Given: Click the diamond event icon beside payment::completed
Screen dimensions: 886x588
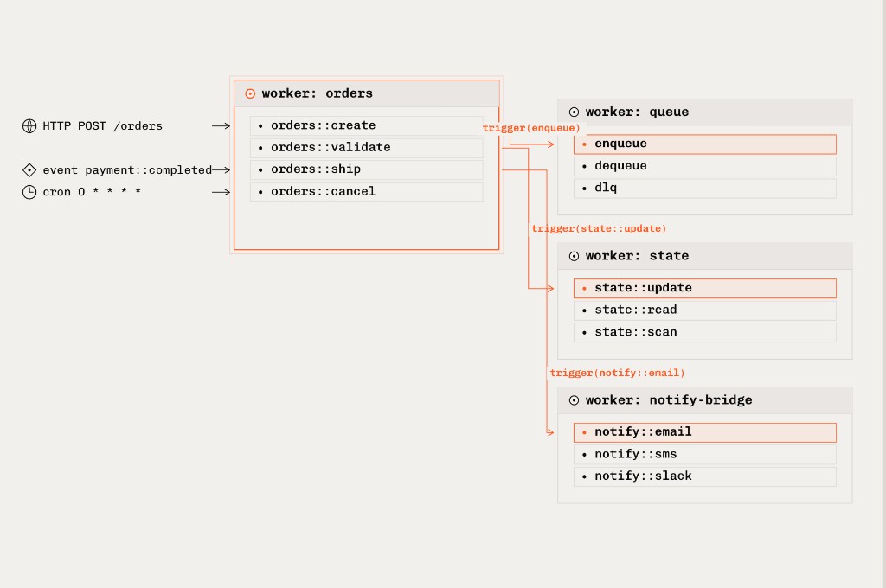Looking at the screenshot, I should (29, 170).
